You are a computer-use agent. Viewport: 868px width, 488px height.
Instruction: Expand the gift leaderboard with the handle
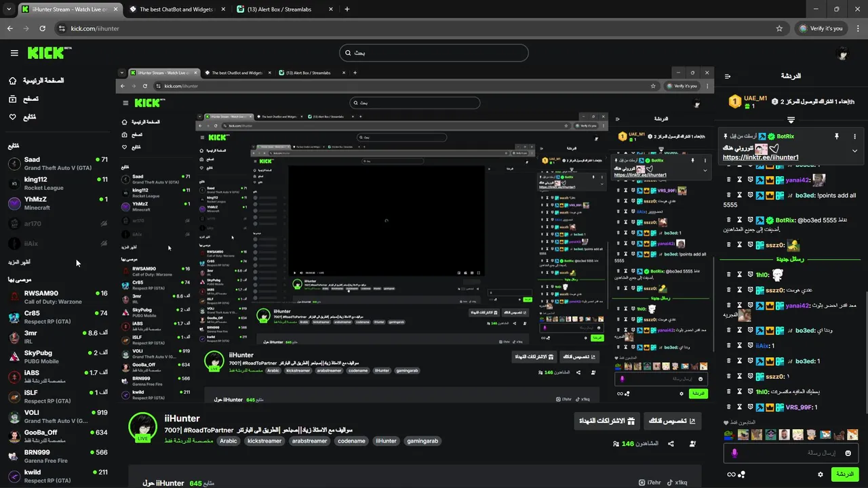(791, 120)
